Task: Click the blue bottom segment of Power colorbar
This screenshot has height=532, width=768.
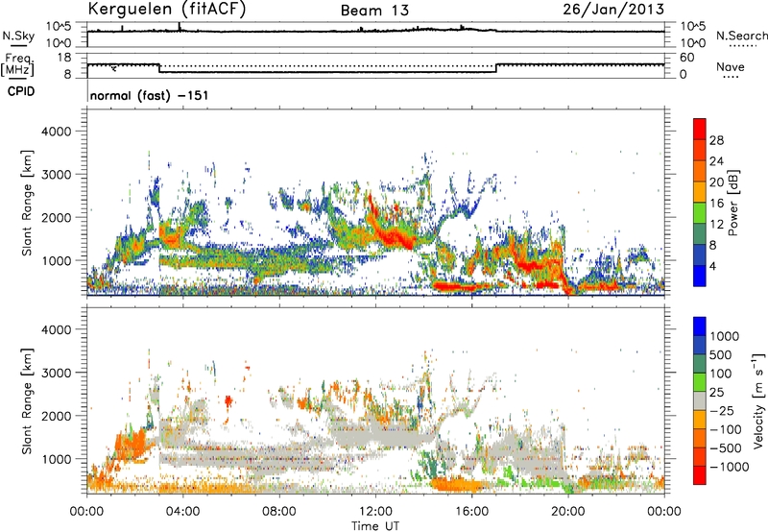Action: click(x=700, y=276)
